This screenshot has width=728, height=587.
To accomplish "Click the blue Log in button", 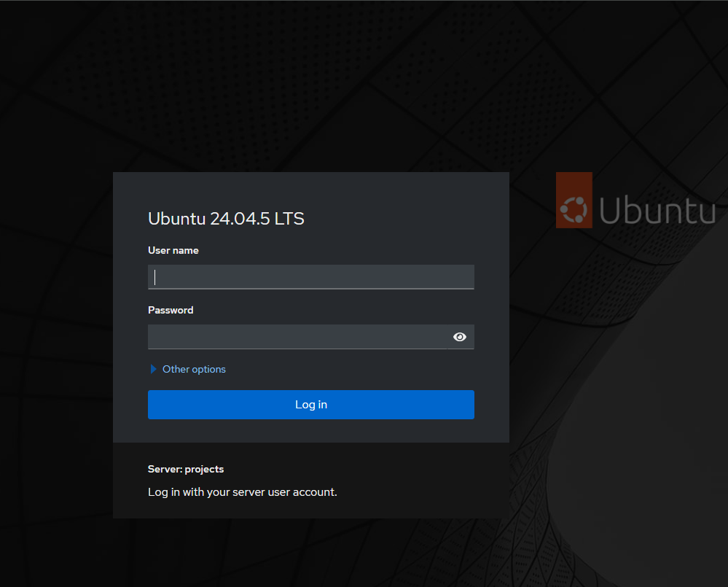I will pyautogui.click(x=311, y=405).
